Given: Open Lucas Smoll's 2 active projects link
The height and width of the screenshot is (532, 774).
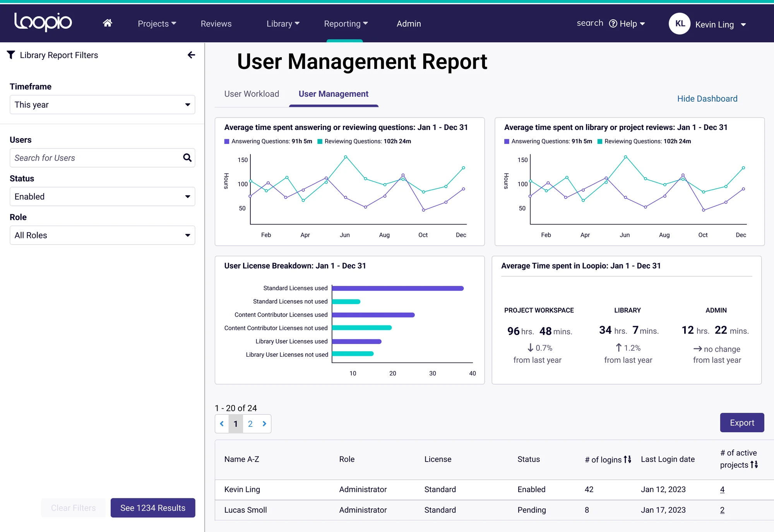Looking at the screenshot, I should tap(722, 510).
